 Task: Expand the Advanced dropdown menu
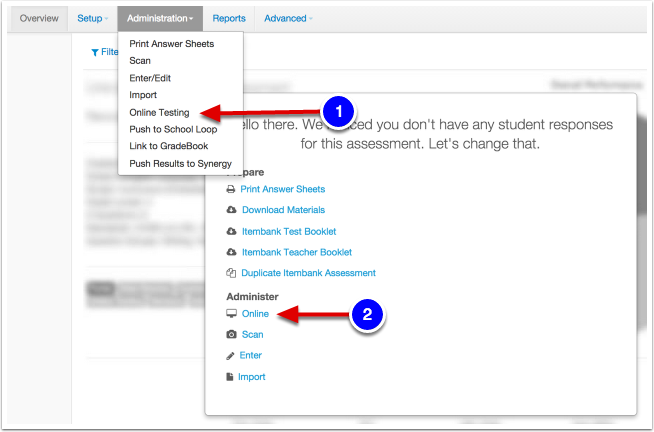(288, 19)
